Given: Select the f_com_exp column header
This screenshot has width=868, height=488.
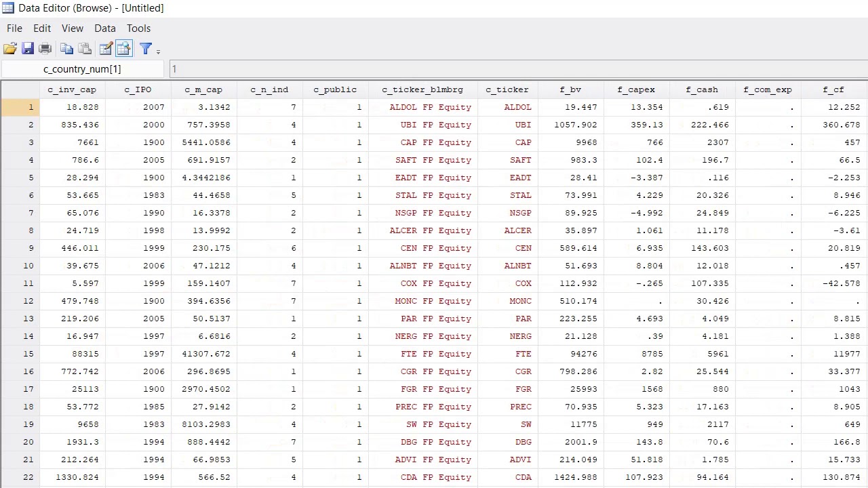Looking at the screenshot, I should coord(768,89).
